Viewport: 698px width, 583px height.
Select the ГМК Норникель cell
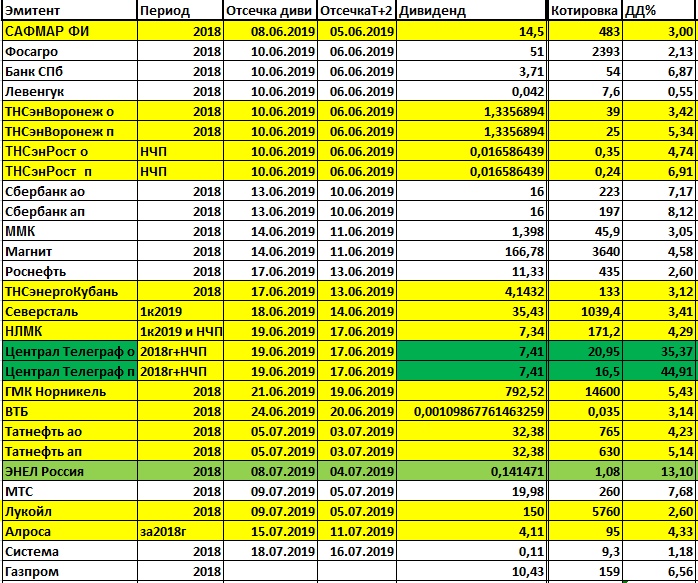point(70,391)
